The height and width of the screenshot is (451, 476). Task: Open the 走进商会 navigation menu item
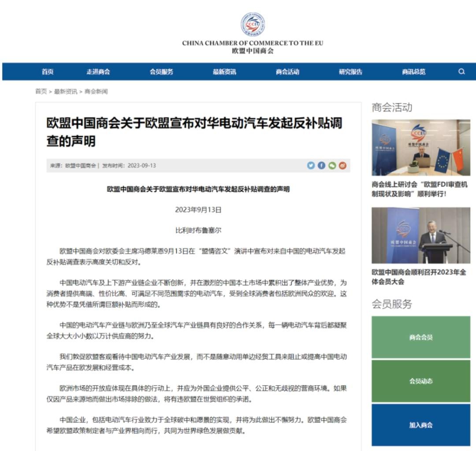coord(98,72)
